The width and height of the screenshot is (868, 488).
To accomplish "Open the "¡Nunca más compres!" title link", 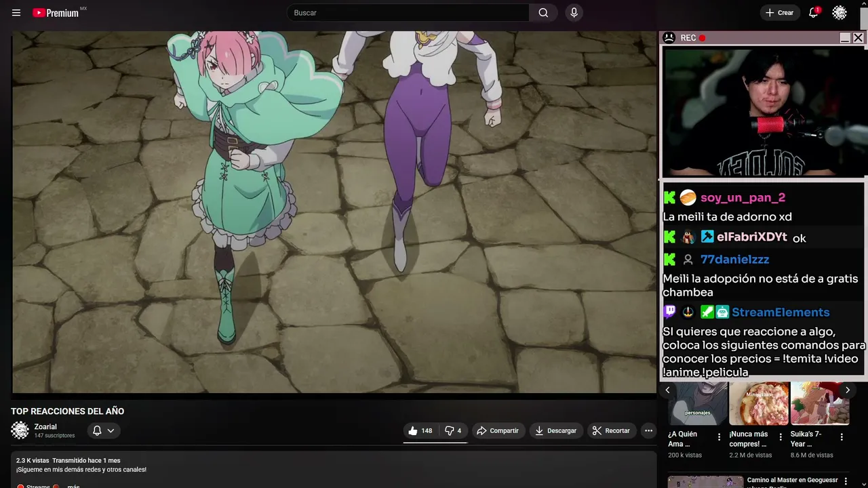I will tap(749, 439).
